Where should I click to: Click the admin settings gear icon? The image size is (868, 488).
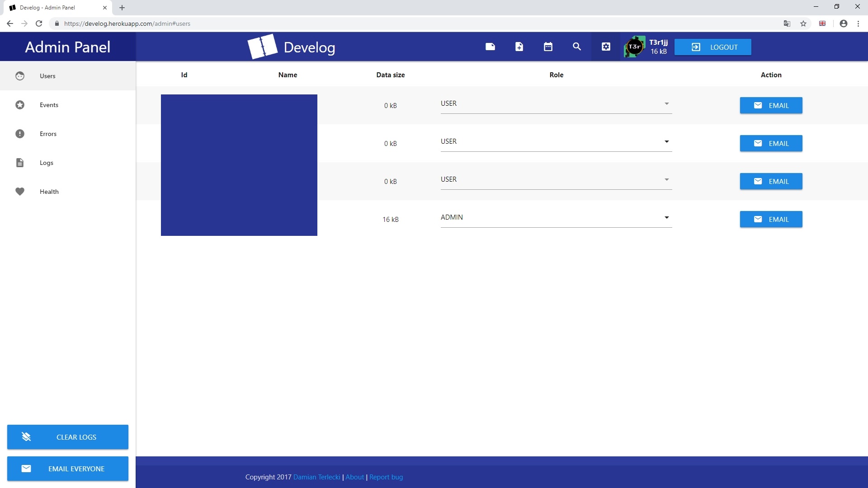[x=606, y=47]
